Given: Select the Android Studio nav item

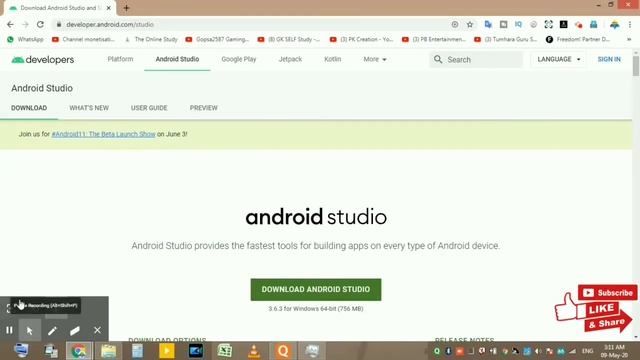Looking at the screenshot, I should (177, 59).
